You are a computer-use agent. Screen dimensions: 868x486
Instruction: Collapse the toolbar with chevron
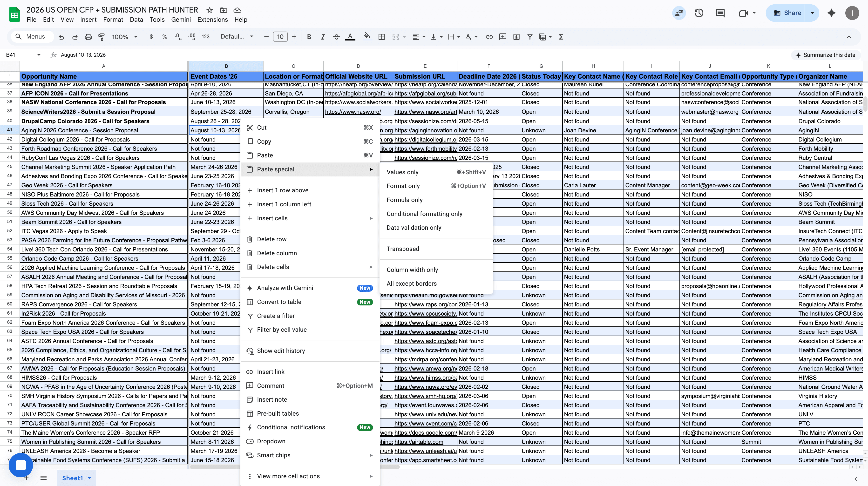click(849, 37)
